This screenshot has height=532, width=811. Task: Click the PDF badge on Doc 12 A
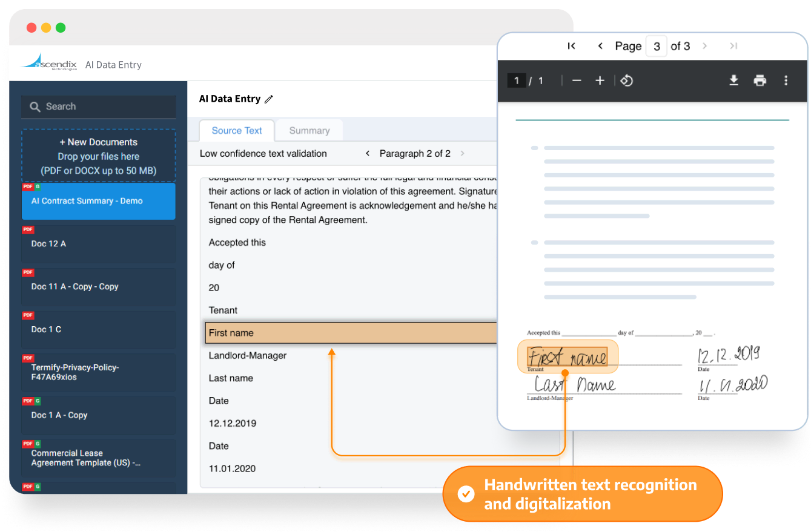tap(28, 230)
